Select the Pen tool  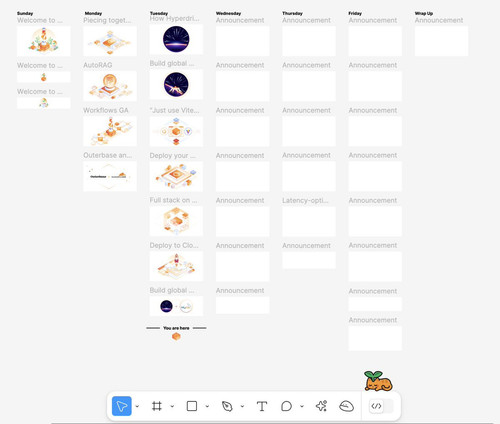227,406
